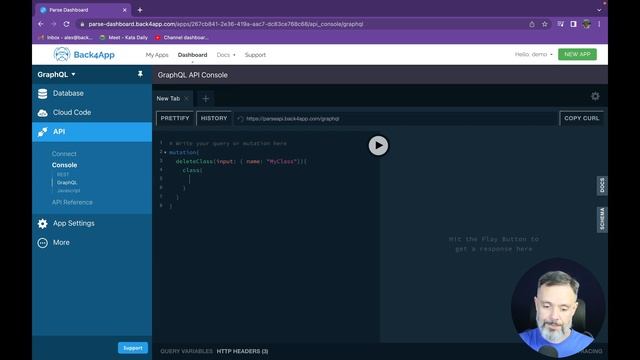Open Cloud Code from the cloud icon
The height and width of the screenshot is (360, 640).
pyautogui.click(x=42, y=113)
